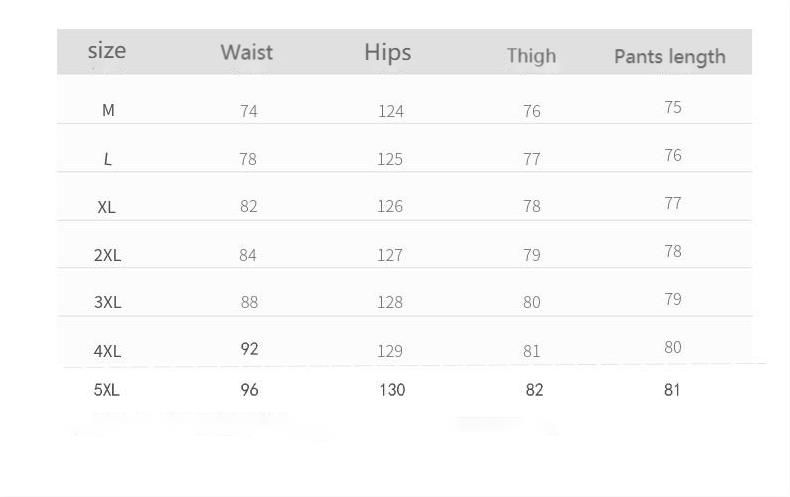Click the 4XL size row label

coord(107,351)
